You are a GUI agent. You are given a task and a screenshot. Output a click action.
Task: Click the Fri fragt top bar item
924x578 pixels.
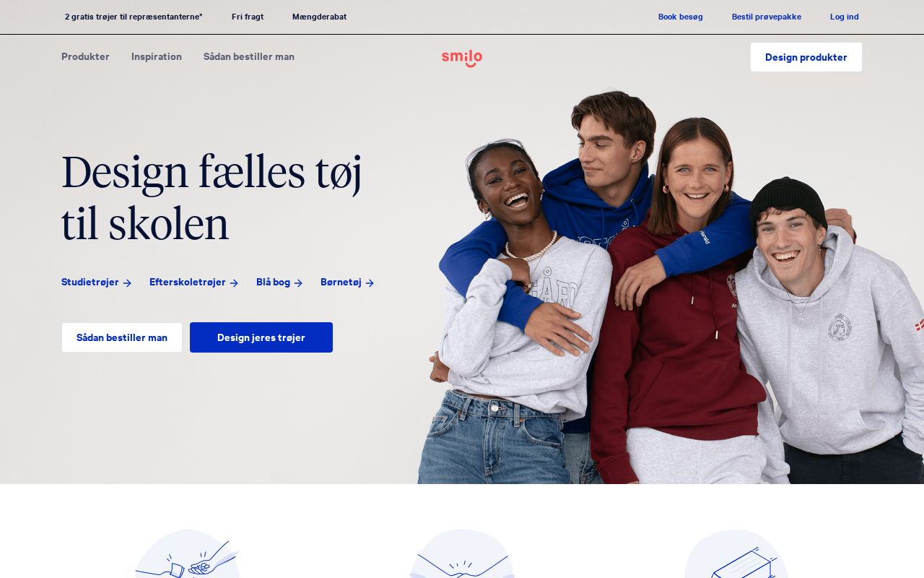248,17
